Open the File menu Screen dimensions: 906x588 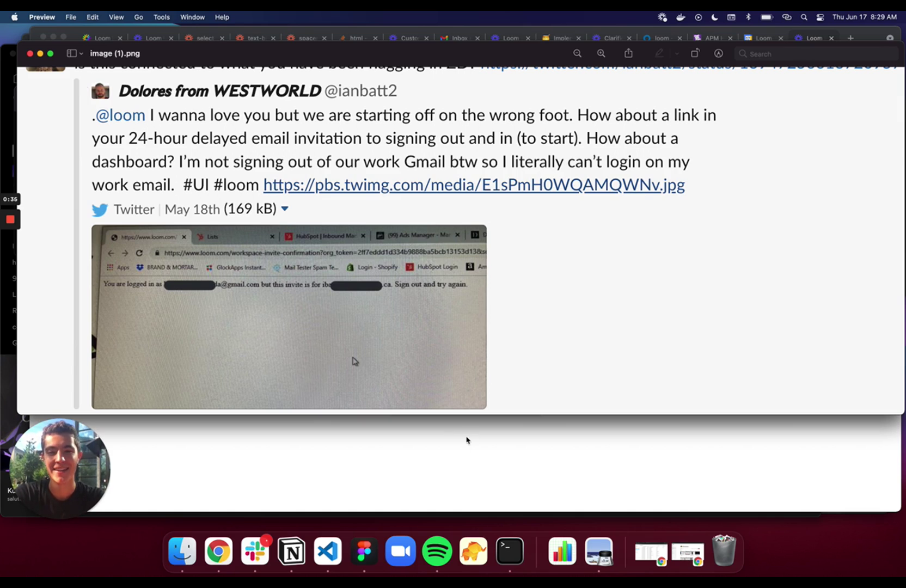pyautogui.click(x=71, y=17)
